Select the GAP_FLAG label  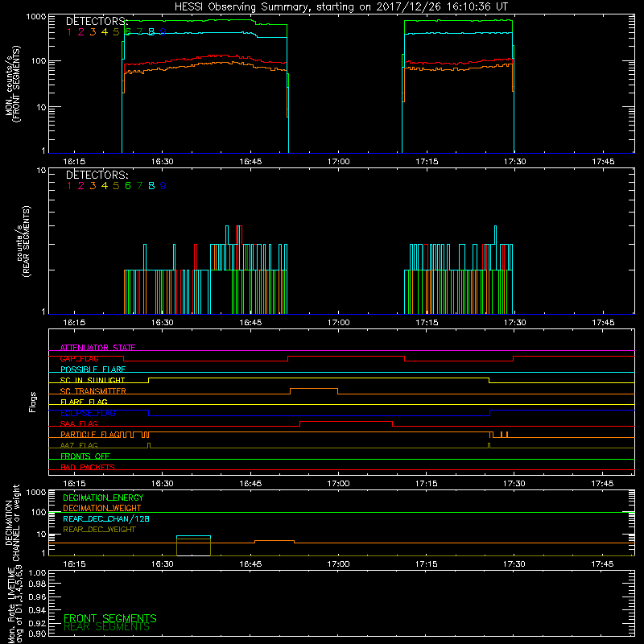[79, 358]
